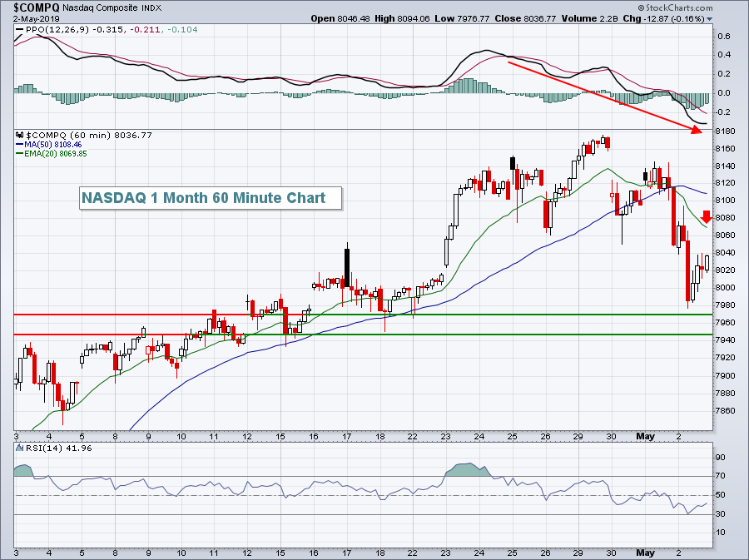Viewport: 749px width, 560px height.
Task: Click the Volume value 2.2B
Action: (609, 18)
